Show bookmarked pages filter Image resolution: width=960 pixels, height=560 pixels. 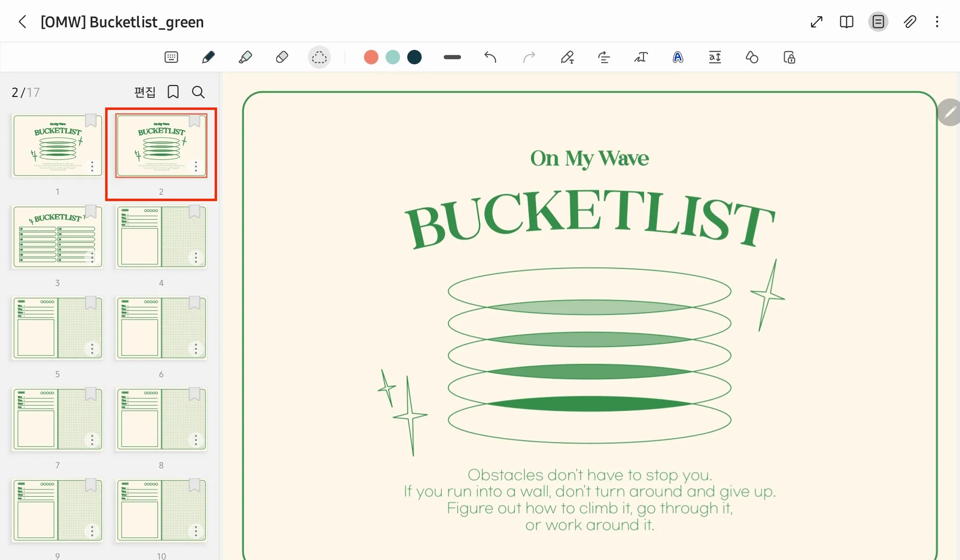pos(173,92)
